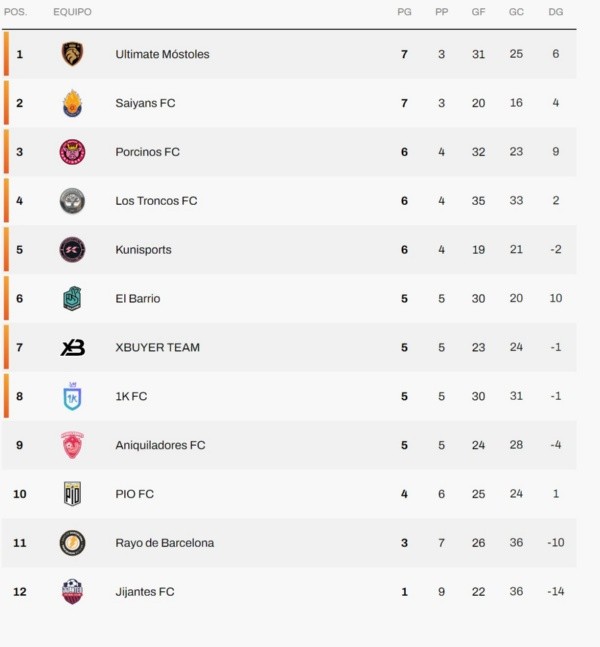The height and width of the screenshot is (647, 600).
Task: Click the Kunisports team logo
Action: [x=72, y=250]
